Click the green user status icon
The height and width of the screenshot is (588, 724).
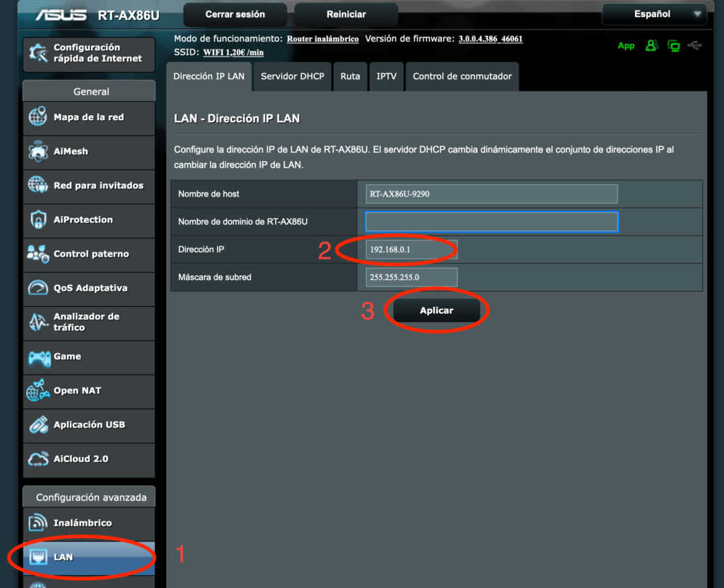click(x=651, y=45)
